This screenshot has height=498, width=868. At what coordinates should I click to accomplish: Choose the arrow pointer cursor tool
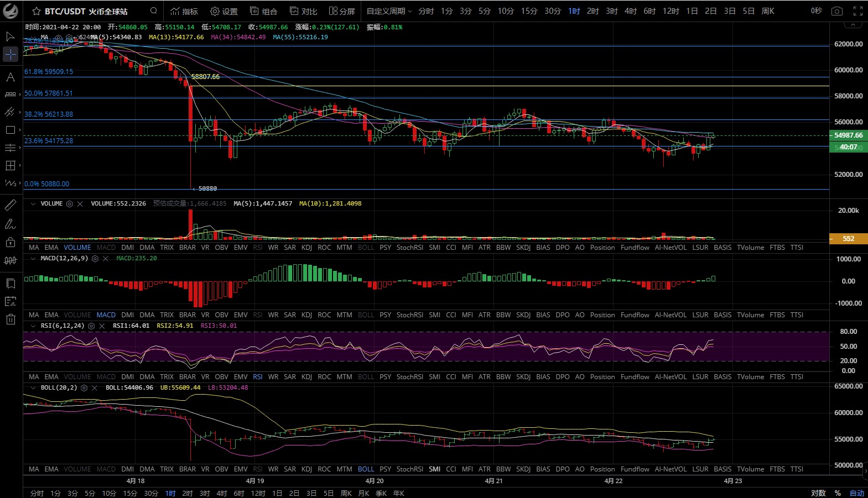coord(10,36)
